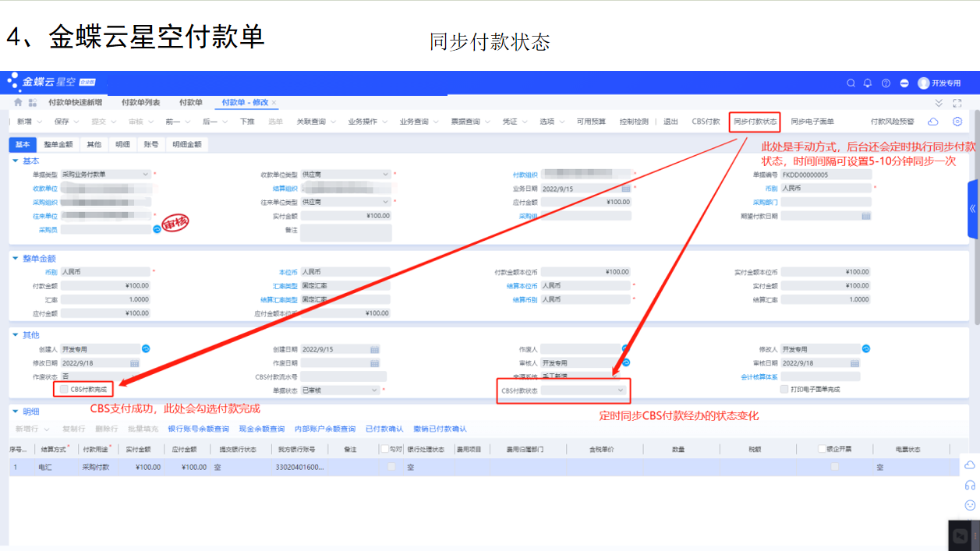Open calendar for 创建日期 field

[x=374, y=349]
